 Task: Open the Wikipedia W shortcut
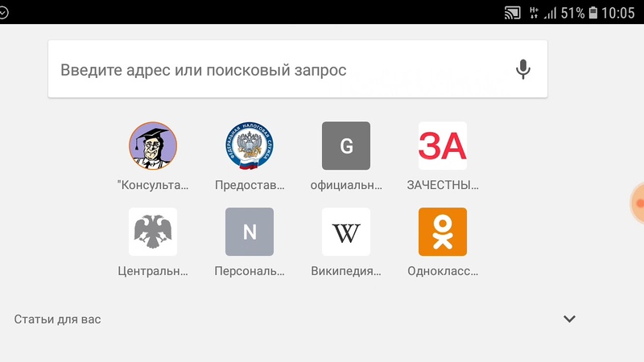click(346, 232)
